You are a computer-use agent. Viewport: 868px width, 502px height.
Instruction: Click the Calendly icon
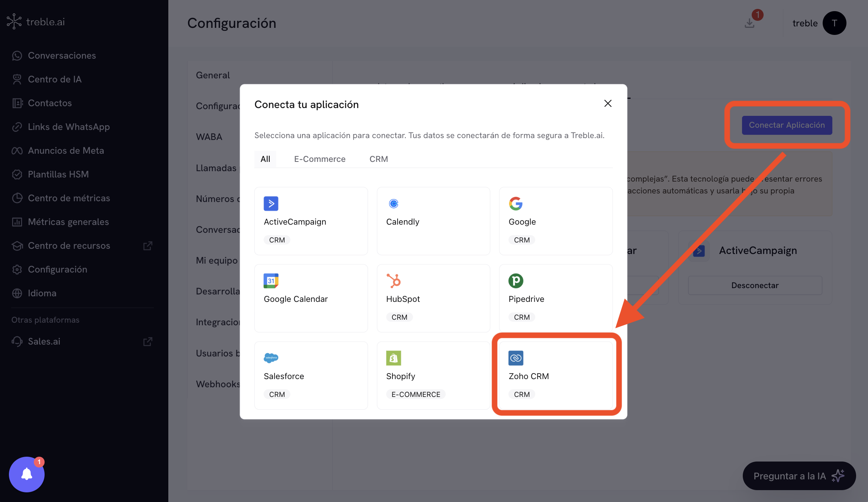pyautogui.click(x=393, y=203)
